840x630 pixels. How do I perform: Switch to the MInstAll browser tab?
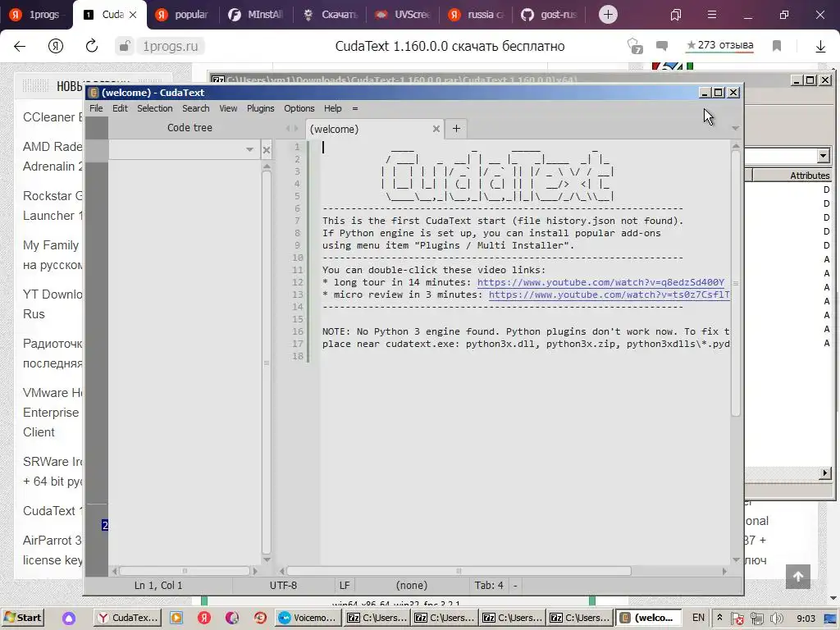coord(256,15)
